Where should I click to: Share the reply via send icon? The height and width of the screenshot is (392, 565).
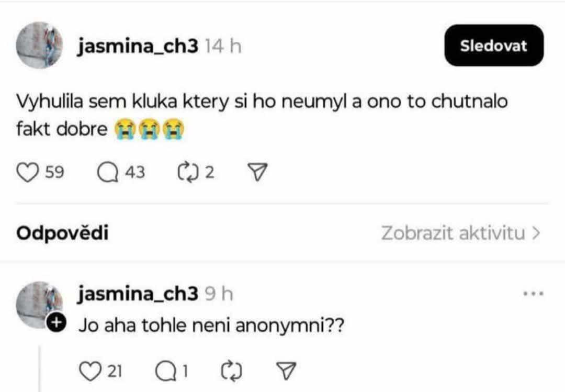click(286, 371)
